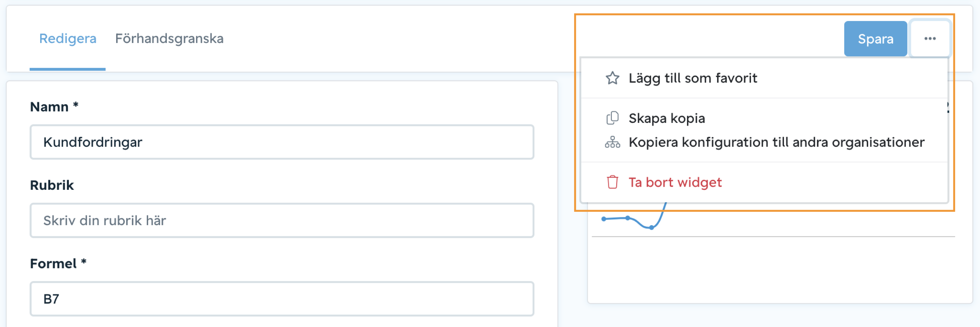
Task: Click the Namn field containing Kundfordringar
Action: pos(282,142)
